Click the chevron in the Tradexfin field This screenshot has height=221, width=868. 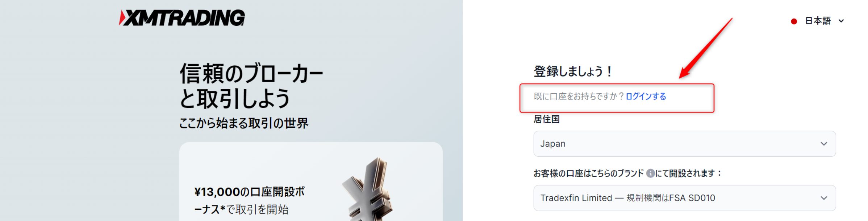824,198
